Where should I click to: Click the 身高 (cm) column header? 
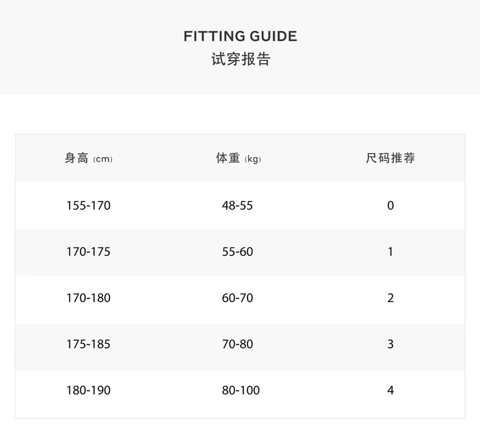pos(88,158)
